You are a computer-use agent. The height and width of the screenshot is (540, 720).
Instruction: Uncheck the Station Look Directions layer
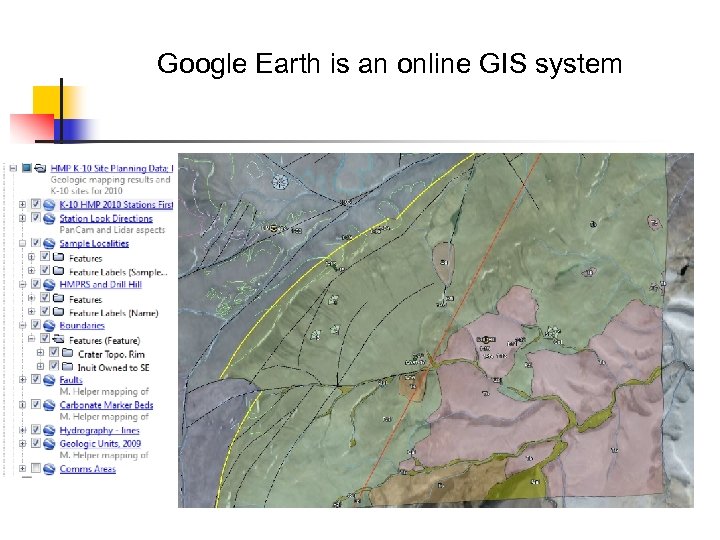click(x=36, y=217)
